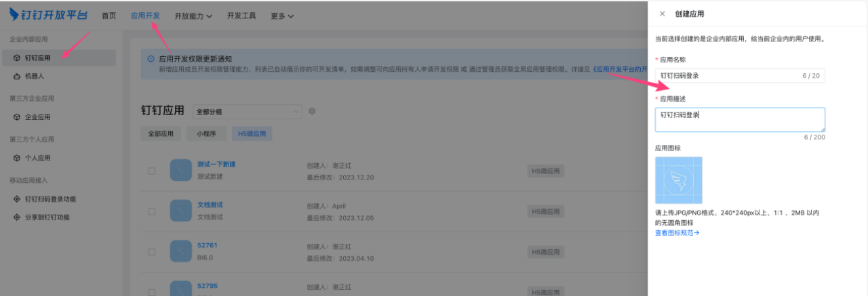Click H5微应用 tag in 52761 row
This screenshot has height=296, width=868.
[546, 253]
